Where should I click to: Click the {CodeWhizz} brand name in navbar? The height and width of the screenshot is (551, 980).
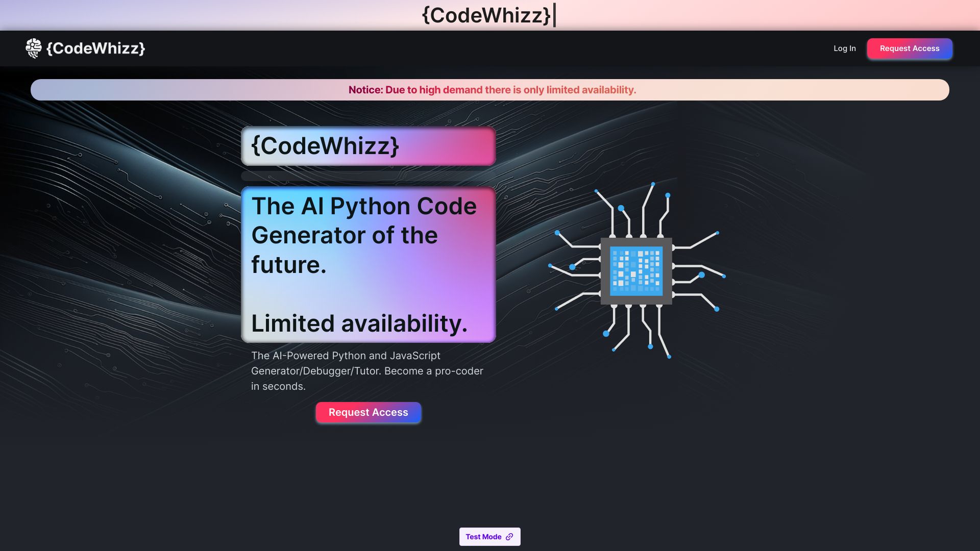click(96, 48)
